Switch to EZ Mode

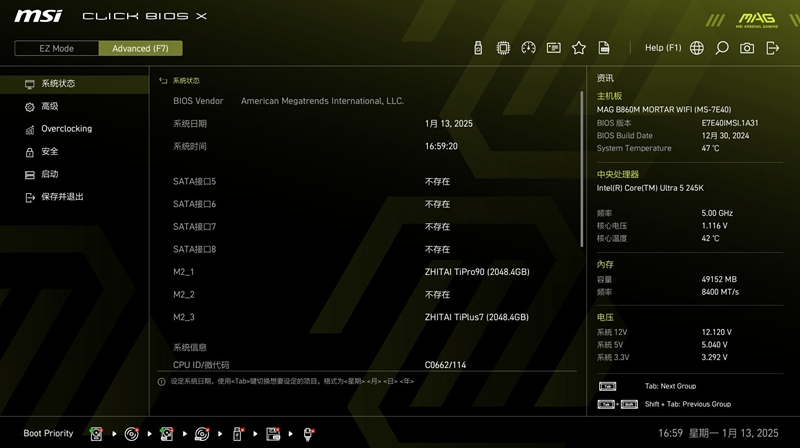tap(56, 48)
